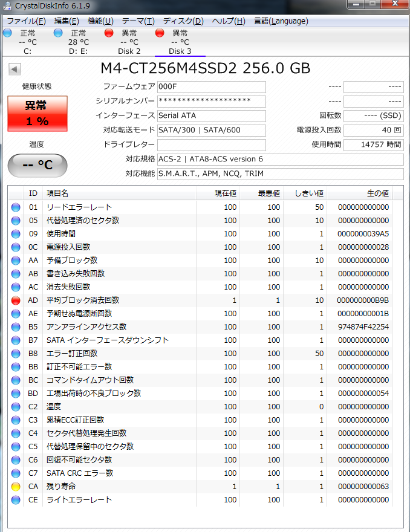This screenshot has width=410, height=532.
Task: Click the 現在値 column header
Action: [218, 193]
